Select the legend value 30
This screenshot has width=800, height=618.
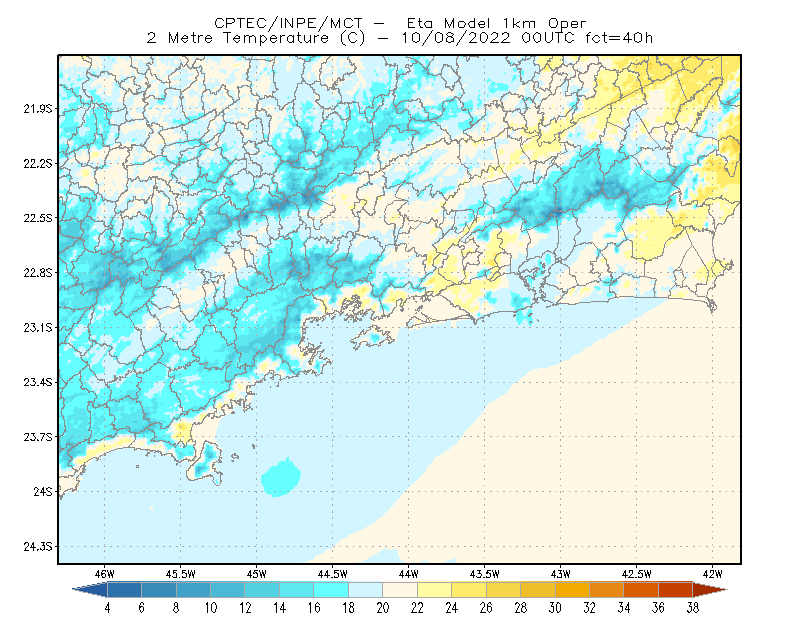click(x=555, y=608)
